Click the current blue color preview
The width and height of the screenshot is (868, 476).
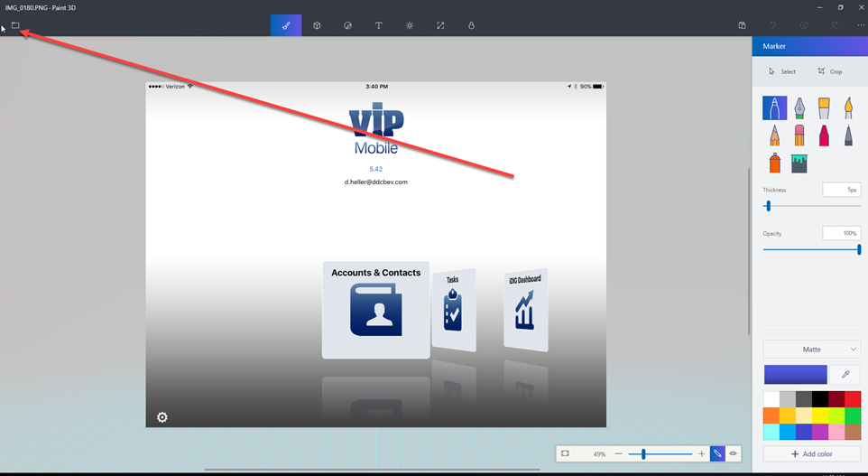pyautogui.click(x=796, y=374)
